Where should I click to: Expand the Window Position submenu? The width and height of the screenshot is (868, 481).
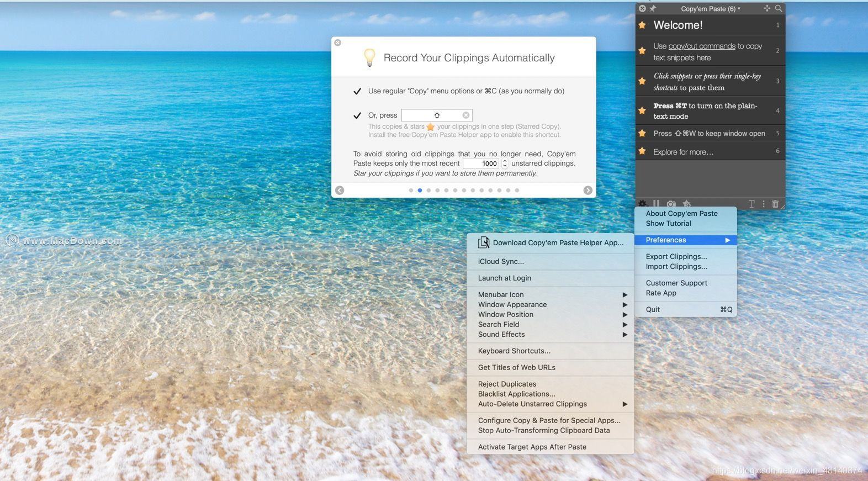tap(550, 314)
